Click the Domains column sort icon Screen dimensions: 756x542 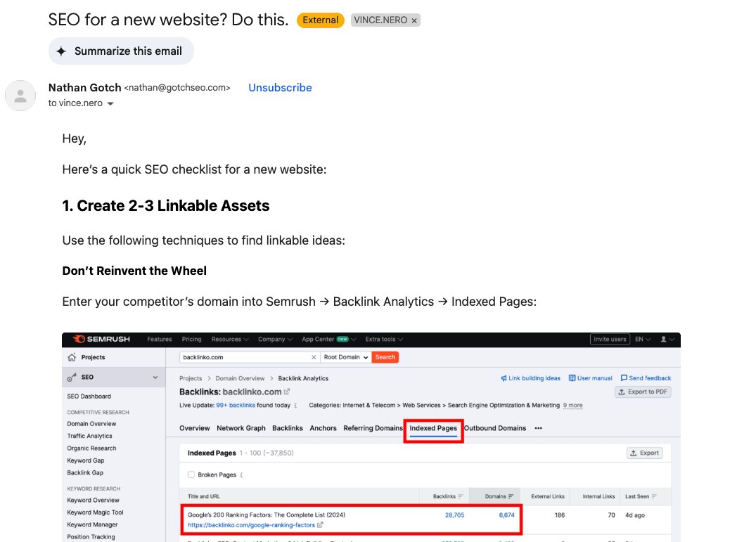pos(511,496)
